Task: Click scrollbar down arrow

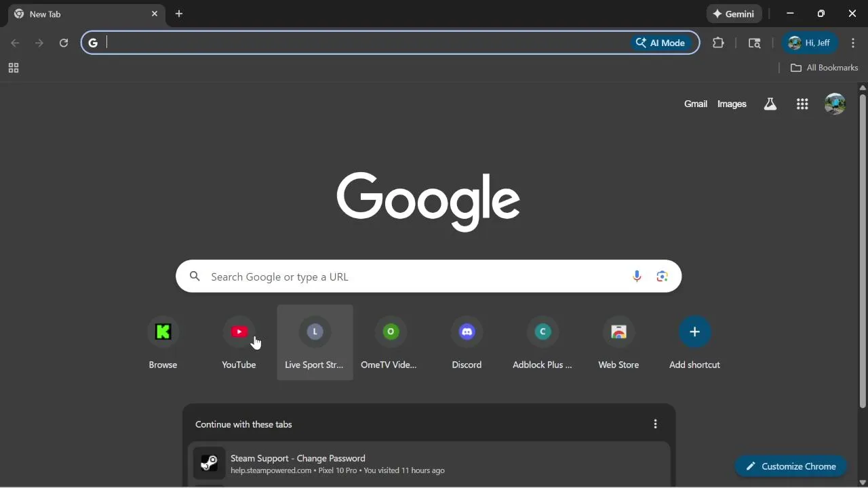Action: [863, 483]
